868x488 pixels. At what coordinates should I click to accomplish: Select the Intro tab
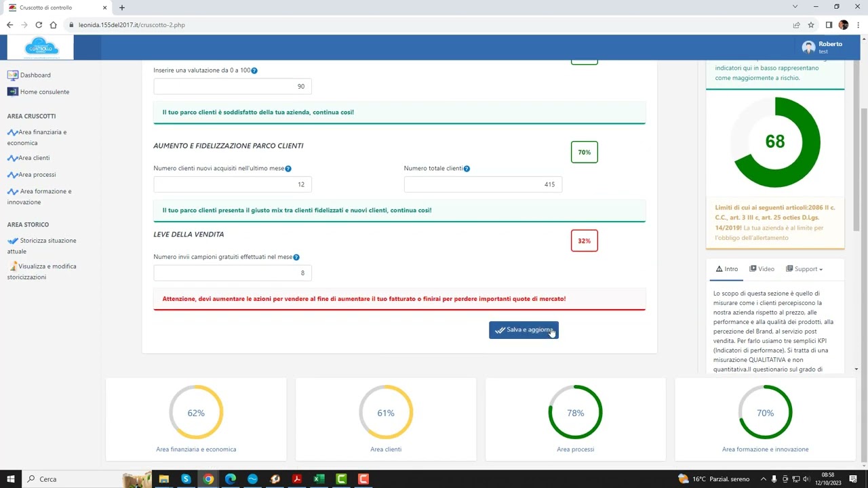[x=726, y=269]
